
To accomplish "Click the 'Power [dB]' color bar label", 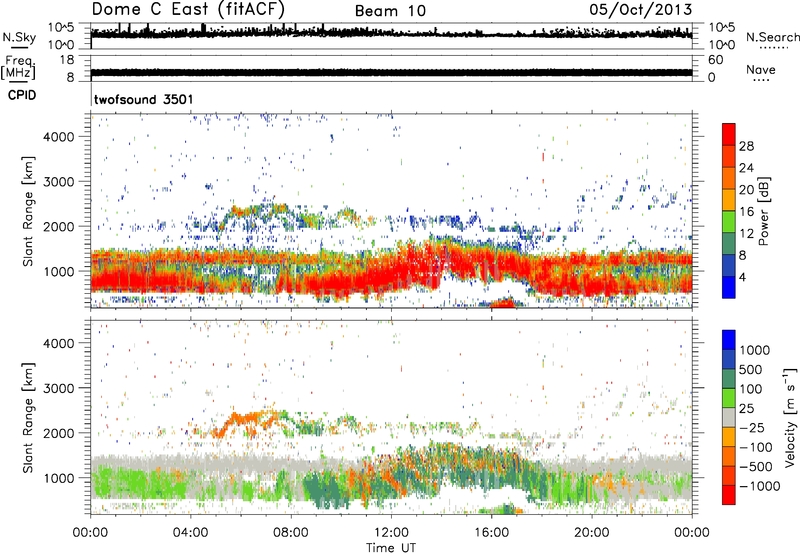I will click(763, 211).
